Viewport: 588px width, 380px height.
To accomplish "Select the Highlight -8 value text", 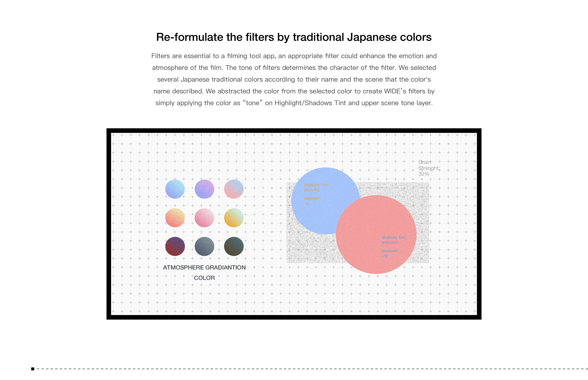I will [312, 201].
